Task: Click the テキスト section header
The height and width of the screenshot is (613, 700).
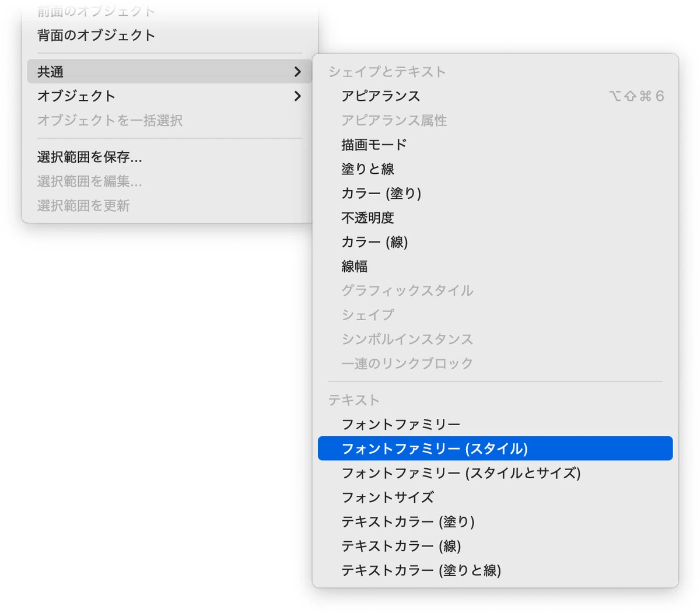Action: pos(353,400)
